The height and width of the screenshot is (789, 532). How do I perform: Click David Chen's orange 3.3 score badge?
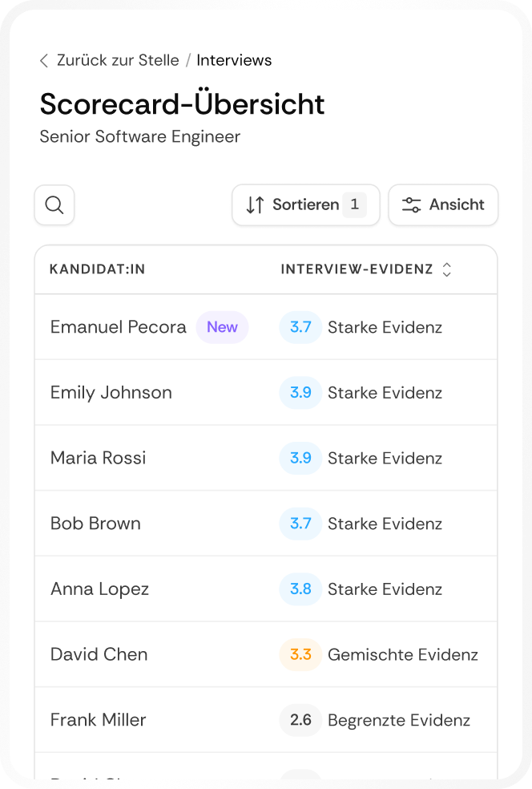pyautogui.click(x=300, y=654)
